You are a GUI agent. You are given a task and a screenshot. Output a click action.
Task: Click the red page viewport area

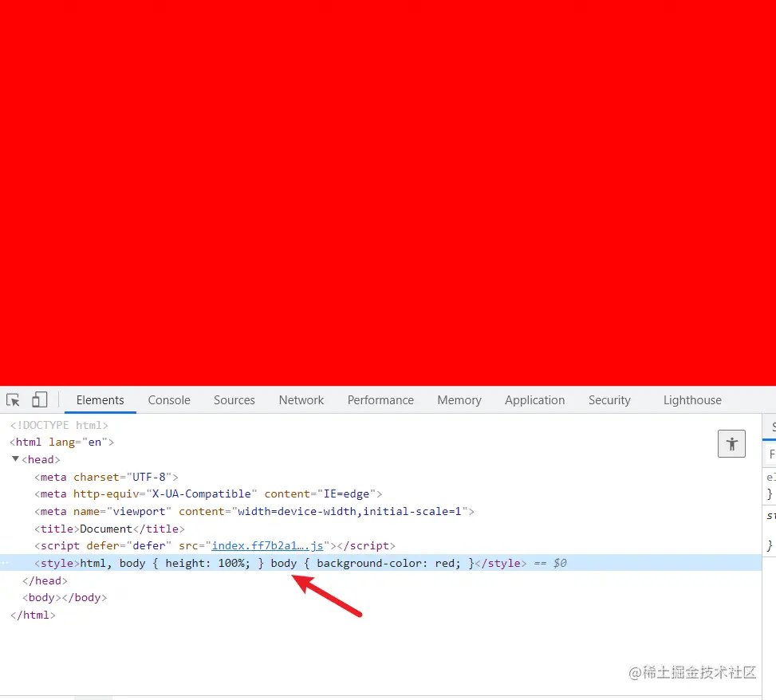388,193
